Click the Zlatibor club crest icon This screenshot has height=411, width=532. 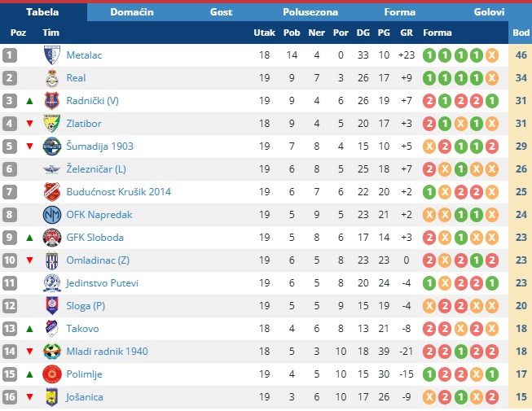(52, 124)
